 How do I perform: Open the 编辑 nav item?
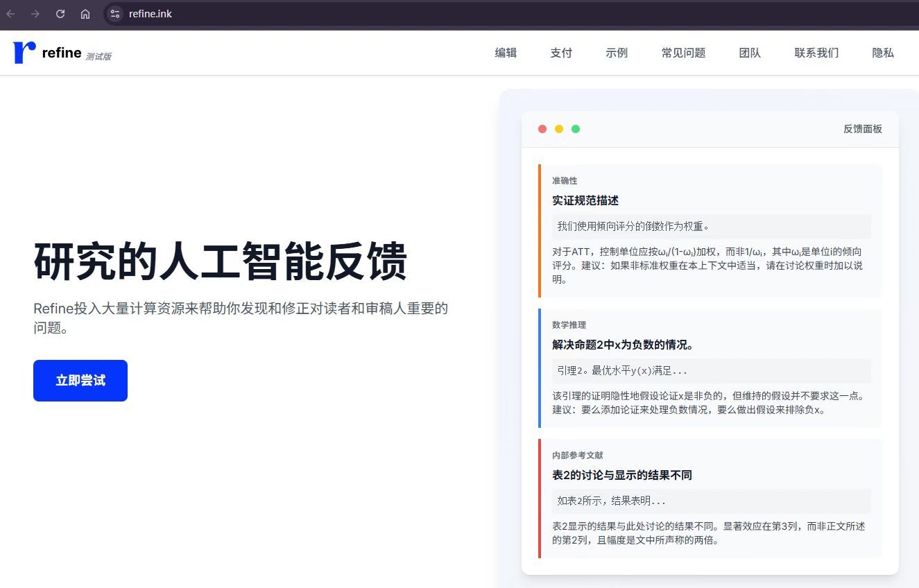click(506, 53)
